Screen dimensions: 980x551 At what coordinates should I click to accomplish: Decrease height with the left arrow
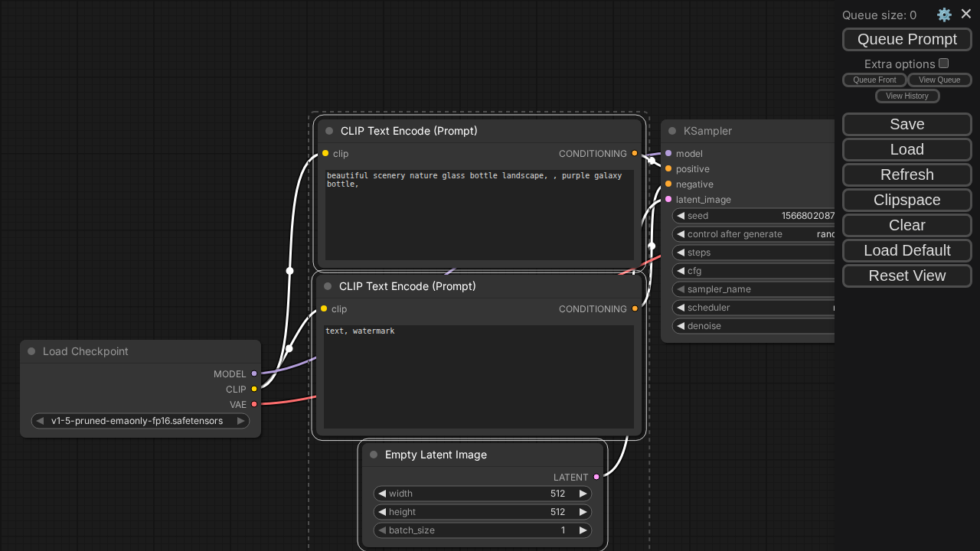(382, 512)
